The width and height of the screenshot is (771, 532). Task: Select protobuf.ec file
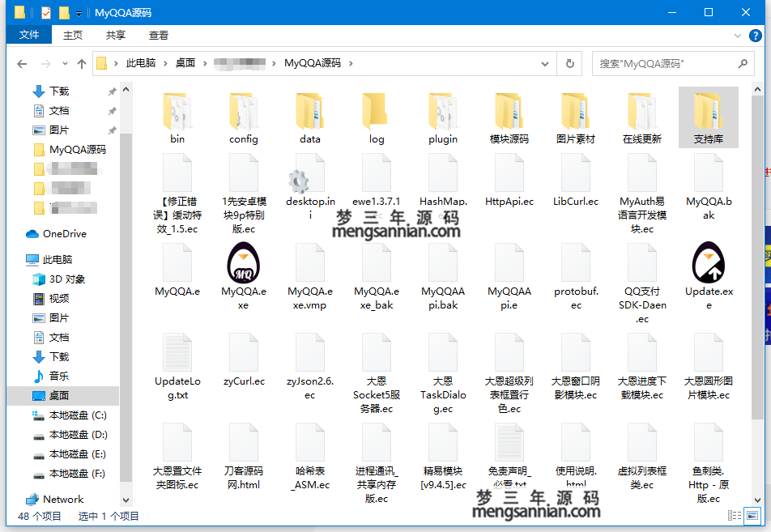click(x=575, y=276)
